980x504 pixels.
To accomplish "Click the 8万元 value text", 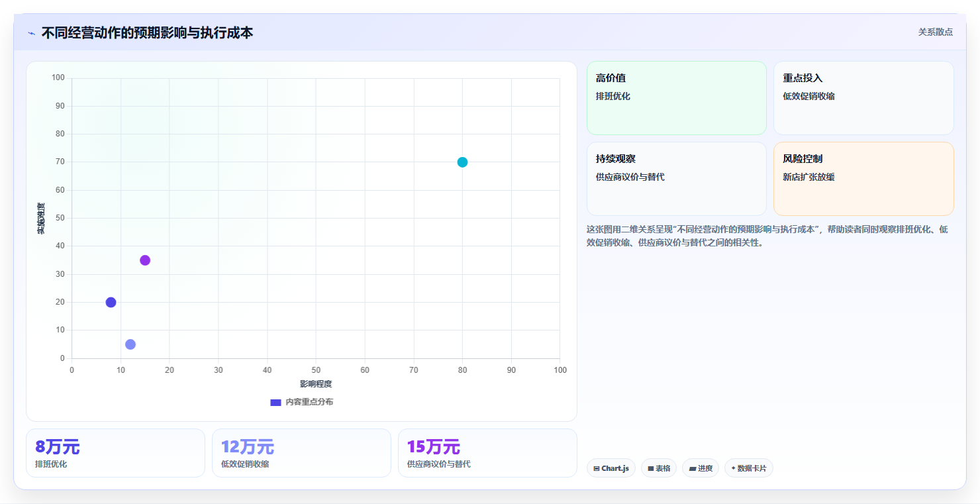I will pyautogui.click(x=58, y=447).
